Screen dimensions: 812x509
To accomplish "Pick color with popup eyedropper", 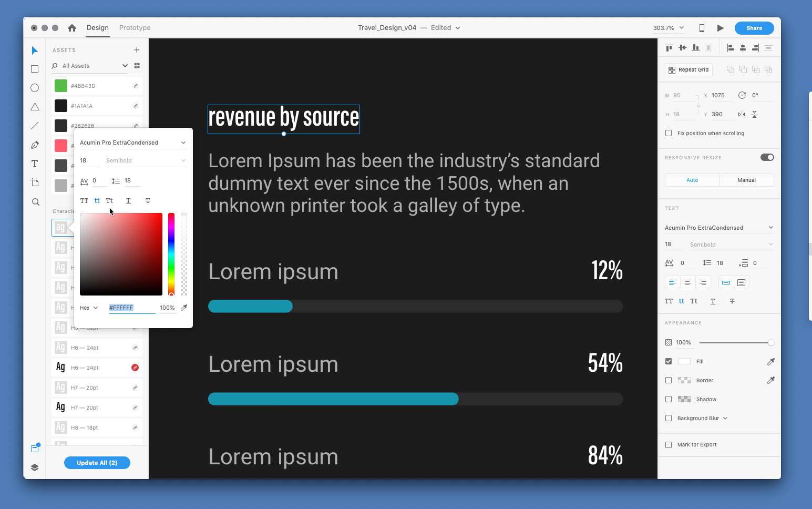I will tap(184, 308).
